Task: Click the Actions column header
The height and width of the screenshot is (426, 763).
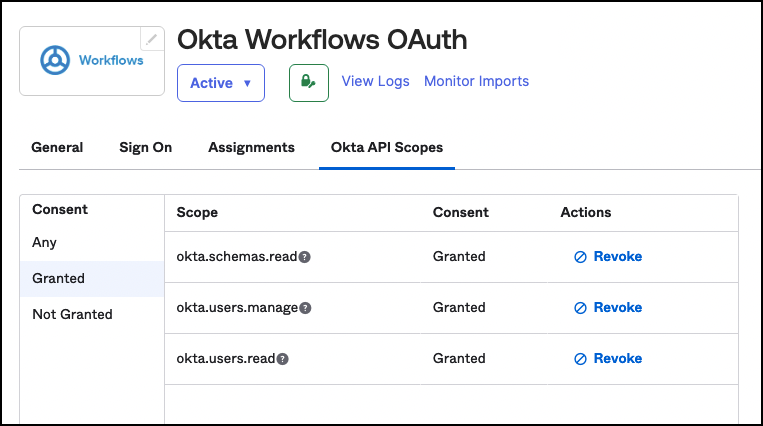Action: coord(586,212)
